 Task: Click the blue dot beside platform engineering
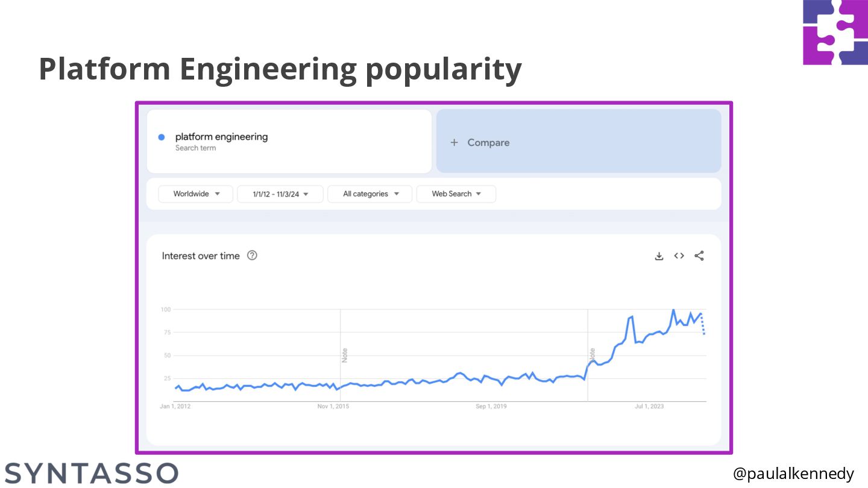coord(162,137)
